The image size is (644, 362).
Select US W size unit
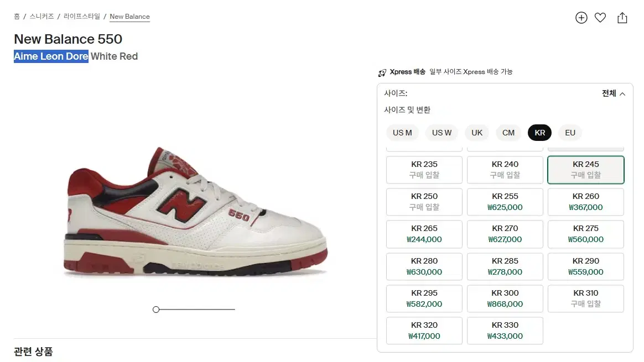click(x=442, y=133)
